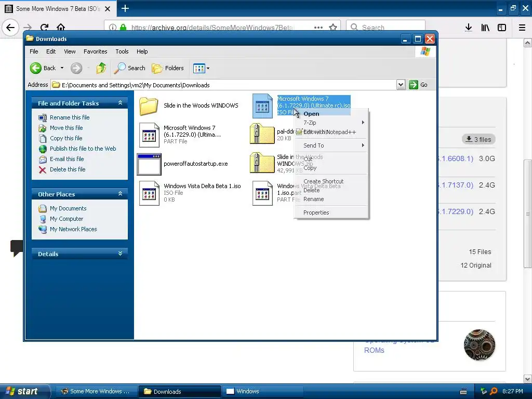Click the Back arrow in Explorer toolbar

[x=36, y=68]
